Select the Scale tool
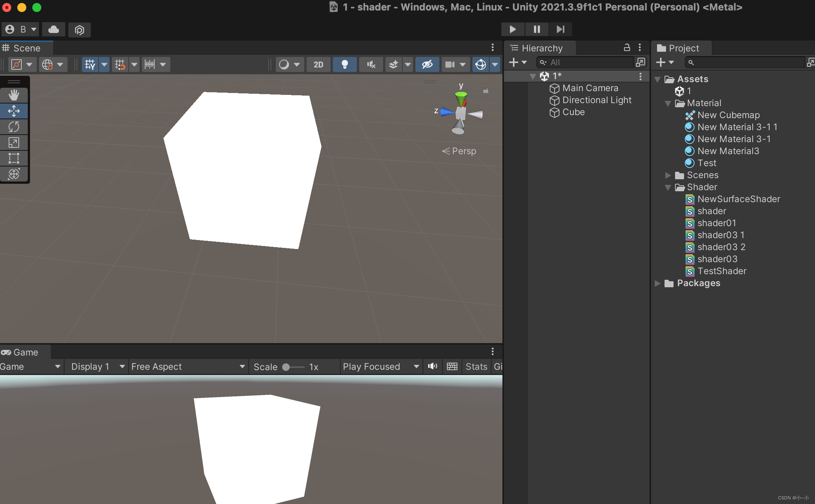Screen dimensions: 815x504 pos(14,142)
